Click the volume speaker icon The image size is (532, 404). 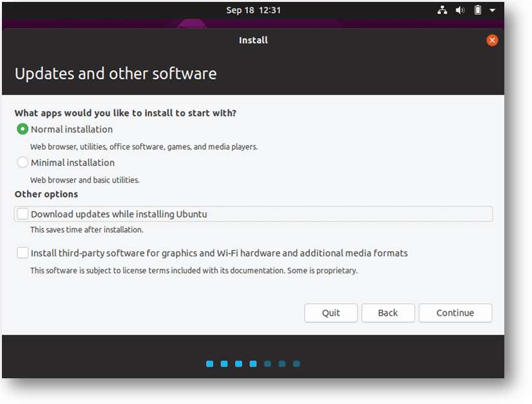pyautogui.click(x=460, y=10)
